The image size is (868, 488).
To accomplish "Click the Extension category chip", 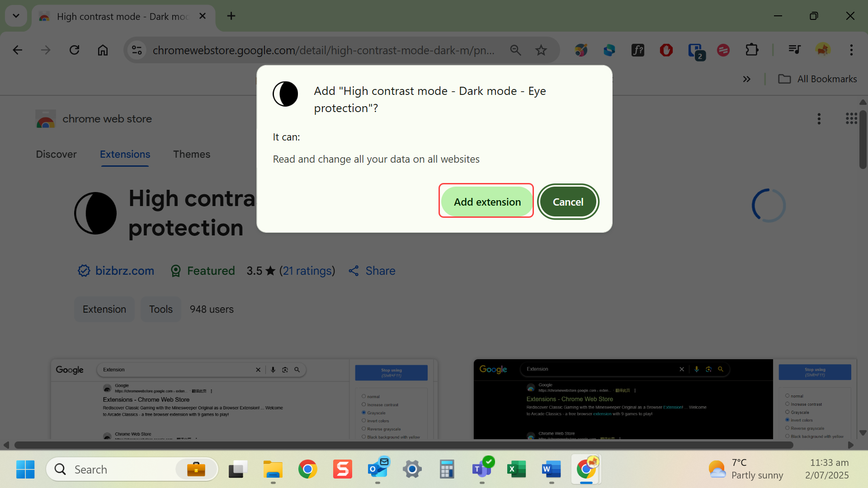I will pyautogui.click(x=104, y=310).
